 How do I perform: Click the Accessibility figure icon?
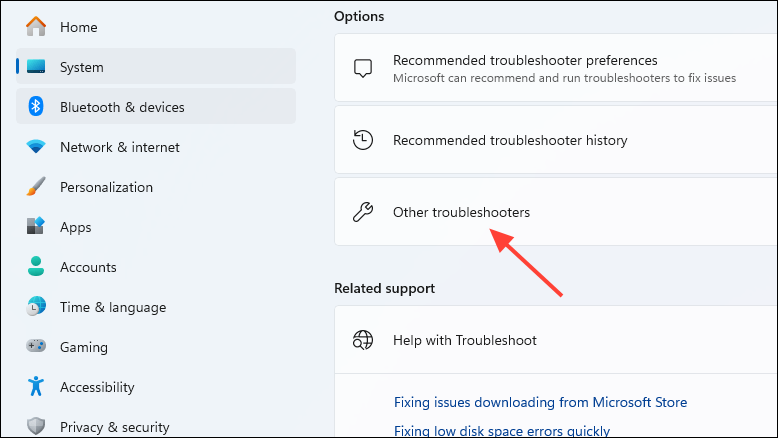pos(36,386)
